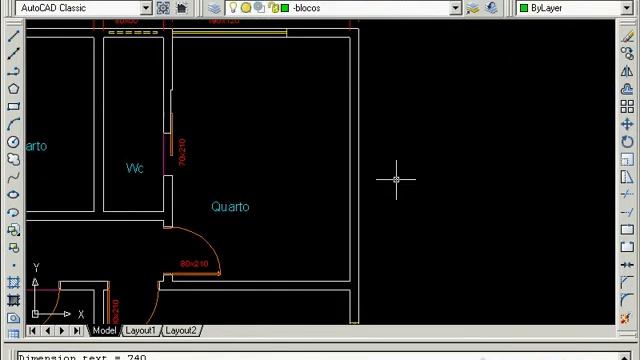This screenshot has width=640, height=360.
Task: Click the "80x210" door dimension text
Action: tap(194, 264)
